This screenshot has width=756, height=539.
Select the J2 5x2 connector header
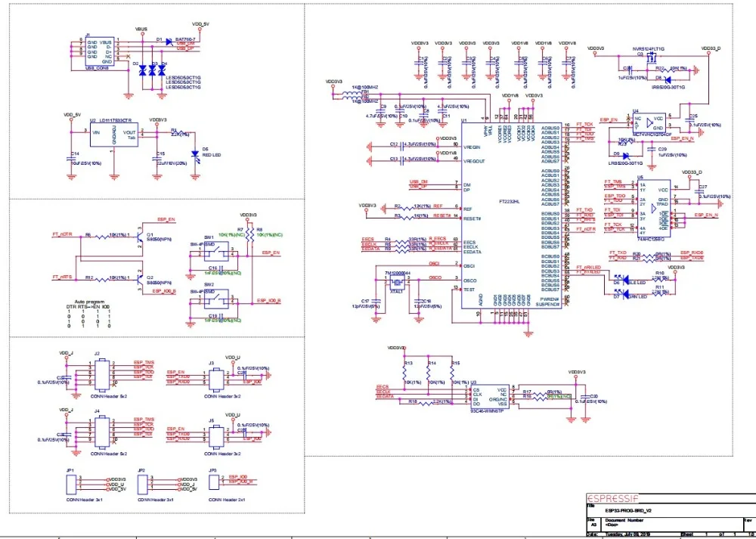tap(103, 374)
